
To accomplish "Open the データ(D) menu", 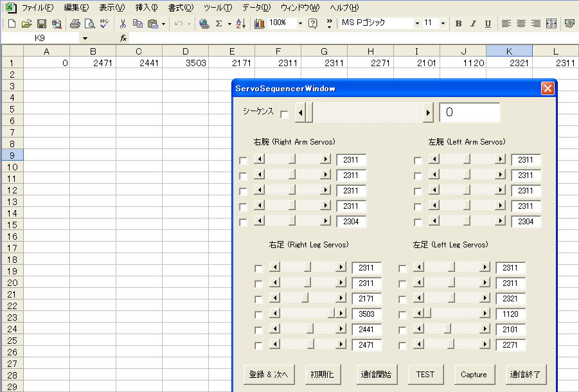I will (257, 8).
